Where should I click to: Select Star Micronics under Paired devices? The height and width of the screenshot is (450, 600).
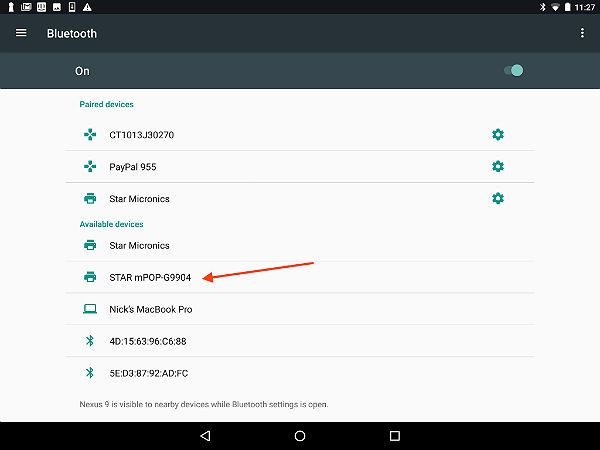click(300, 199)
